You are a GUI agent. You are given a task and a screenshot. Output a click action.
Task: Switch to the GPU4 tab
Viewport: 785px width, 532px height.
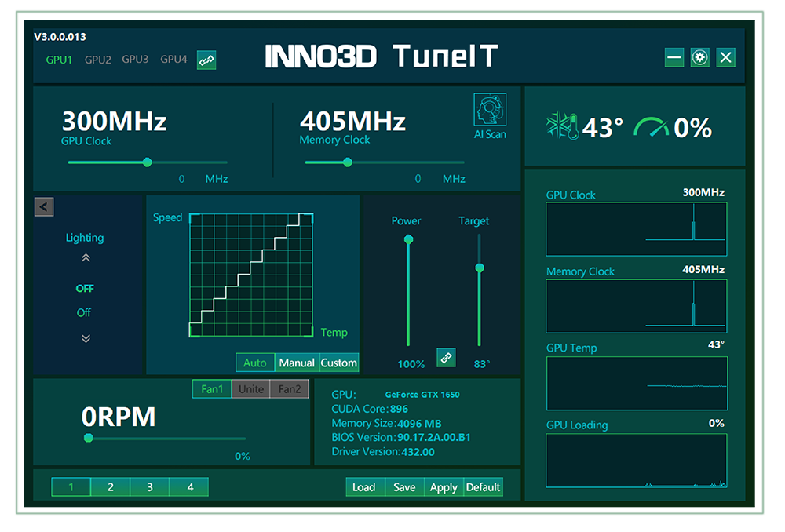pos(173,60)
